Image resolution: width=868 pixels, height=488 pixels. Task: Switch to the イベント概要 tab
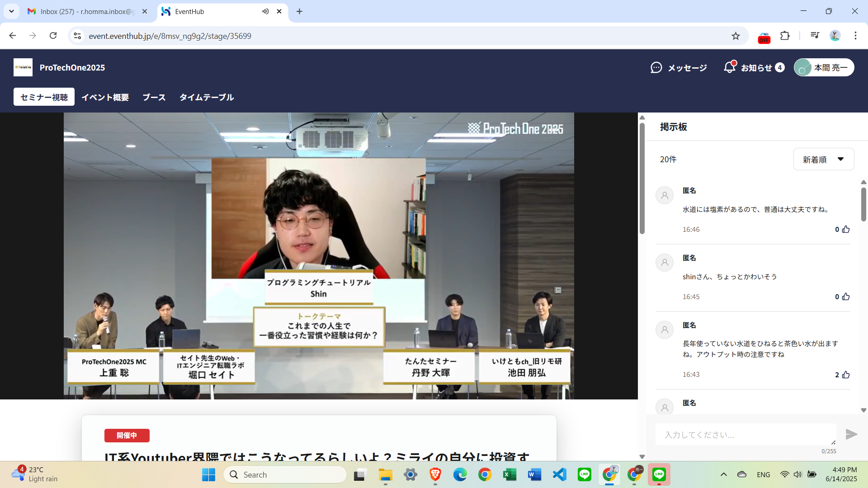point(105,97)
